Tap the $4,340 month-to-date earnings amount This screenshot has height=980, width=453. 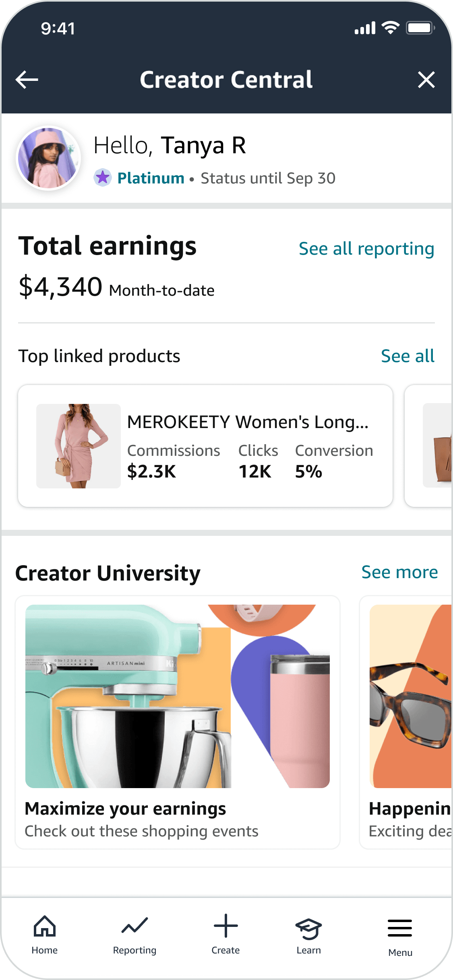[x=61, y=287]
